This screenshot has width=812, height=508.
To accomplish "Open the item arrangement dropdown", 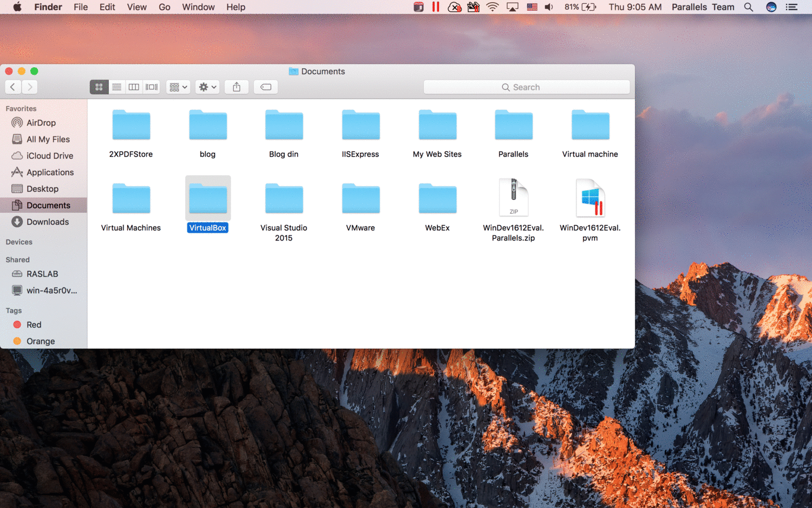I will click(178, 87).
